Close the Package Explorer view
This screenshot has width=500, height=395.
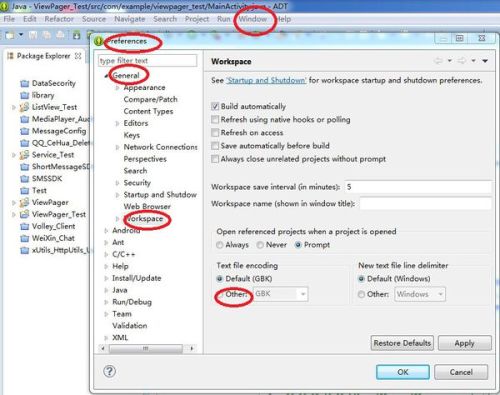click(78, 56)
